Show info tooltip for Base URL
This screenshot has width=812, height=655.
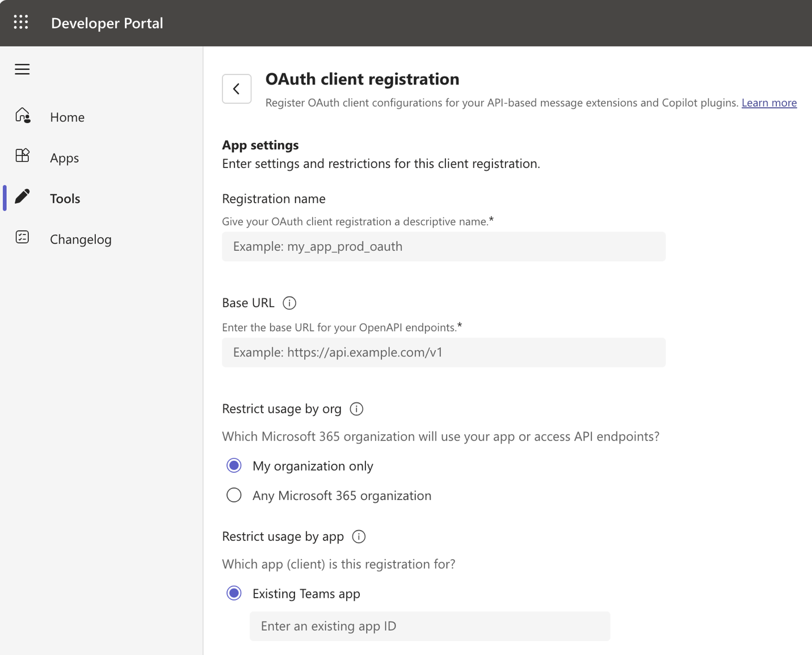click(289, 303)
